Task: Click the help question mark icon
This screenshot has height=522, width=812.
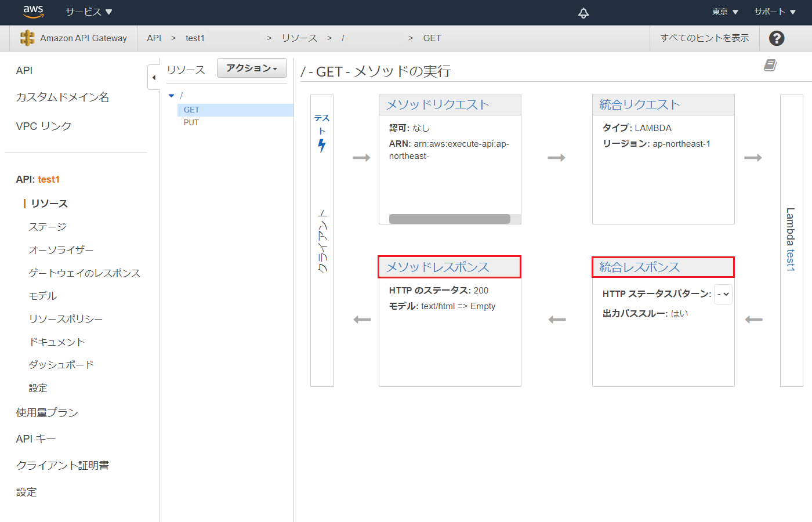Action: (777, 38)
